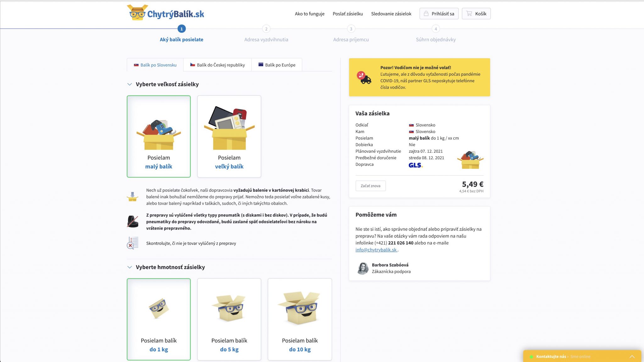Click the Začať znova button
The image size is (644, 362).
click(x=370, y=186)
